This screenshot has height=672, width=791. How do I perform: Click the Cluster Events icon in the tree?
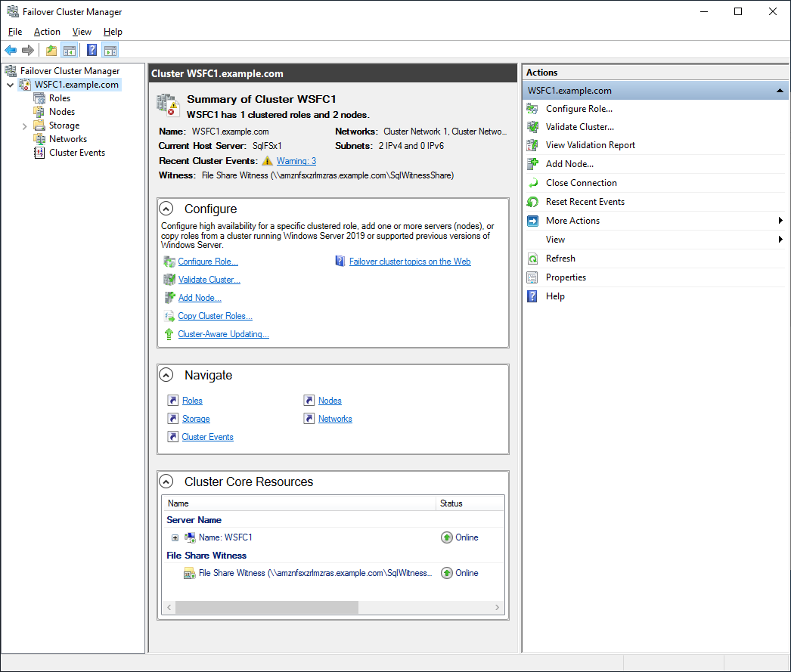(39, 153)
